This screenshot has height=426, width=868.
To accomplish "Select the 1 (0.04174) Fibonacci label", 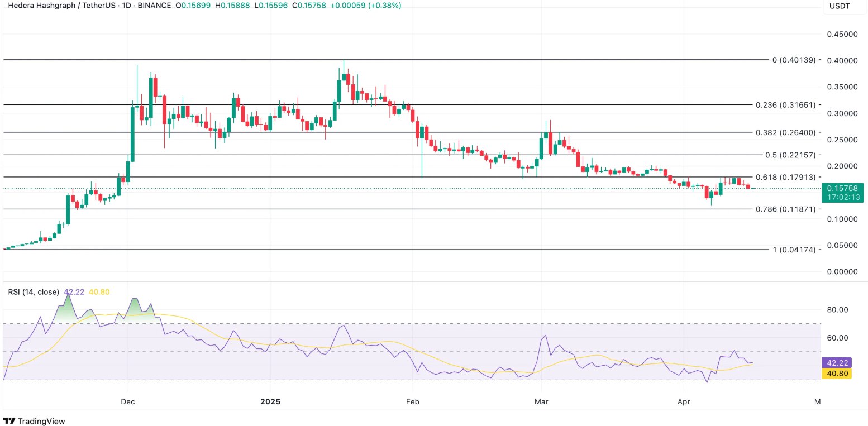I will point(794,250).
